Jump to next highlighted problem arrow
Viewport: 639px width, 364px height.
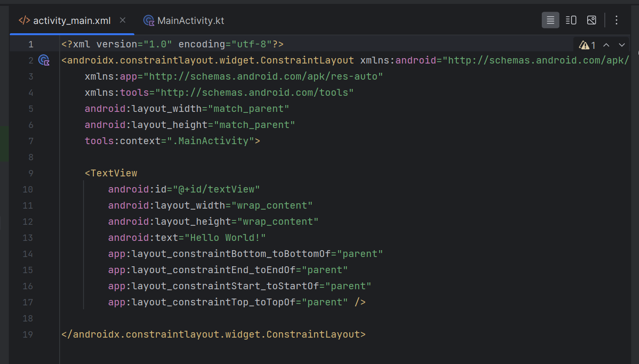click(x=622, y=45)
